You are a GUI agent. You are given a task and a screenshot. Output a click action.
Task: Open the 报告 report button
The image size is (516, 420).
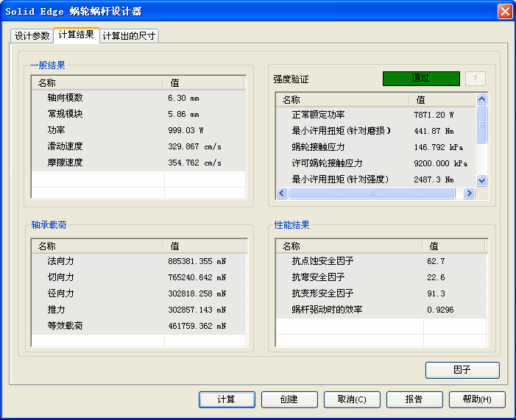pyautogui.click(x=414, y=399)
